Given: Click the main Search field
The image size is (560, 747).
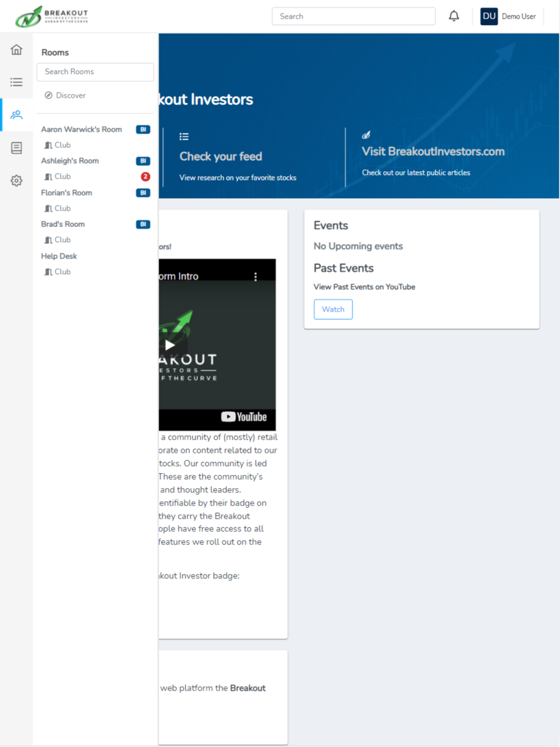Looking at the screenshot, I should (x=354, y=16).
